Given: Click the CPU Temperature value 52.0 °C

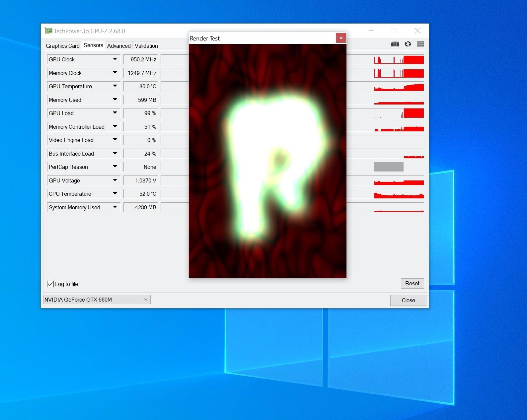Looking at the screenshot, I should tap(140, 194).
